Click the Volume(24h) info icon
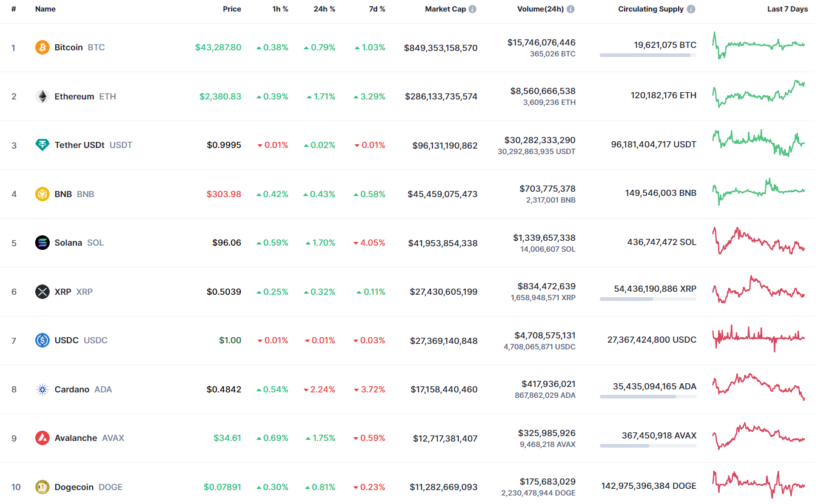The width and height of the screenshot is (818, 504). click(x=571, y=9)
